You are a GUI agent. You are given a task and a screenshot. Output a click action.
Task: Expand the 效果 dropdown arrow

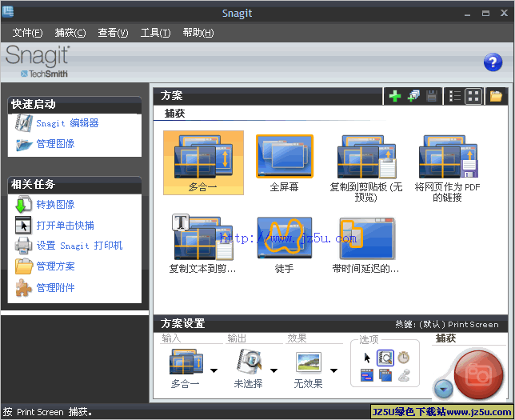(x=334, y=370)
